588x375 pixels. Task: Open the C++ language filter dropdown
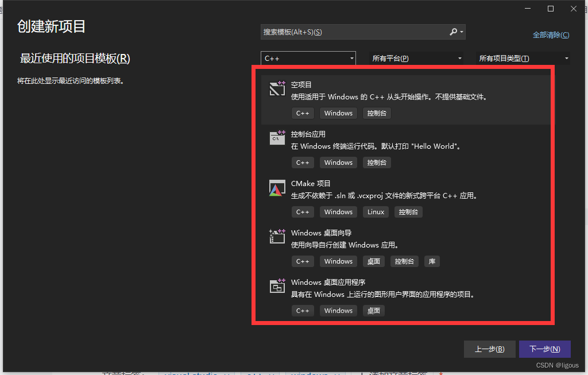pos(308,59)
